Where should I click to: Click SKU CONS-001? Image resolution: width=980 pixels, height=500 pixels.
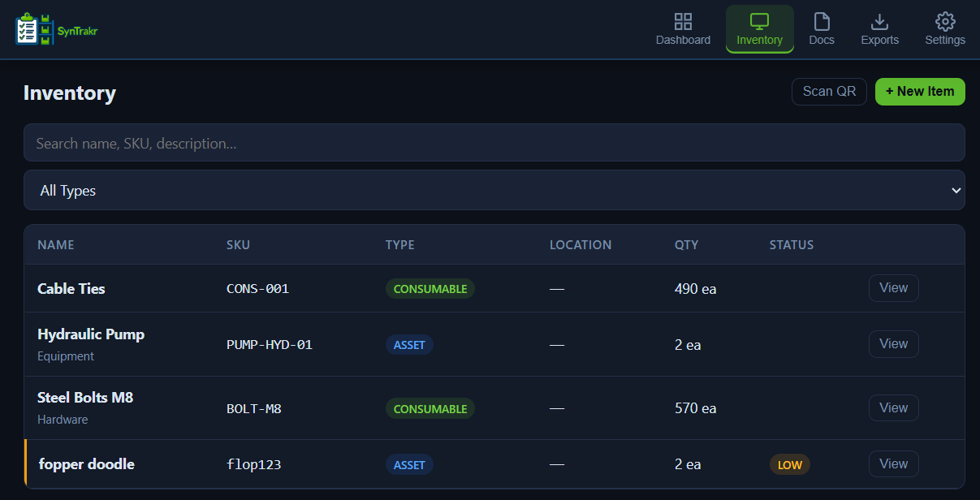point(258,289)
